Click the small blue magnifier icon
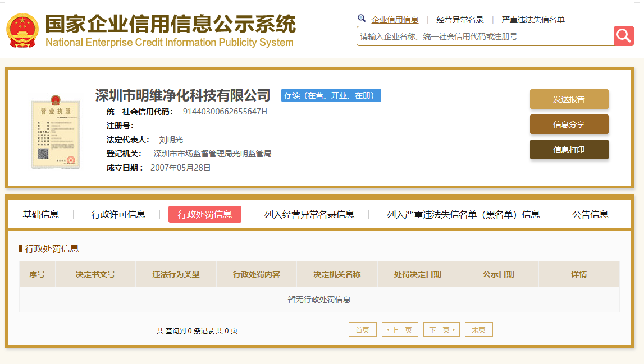Screen dimensions: 644x364 (x=362, y=18)
